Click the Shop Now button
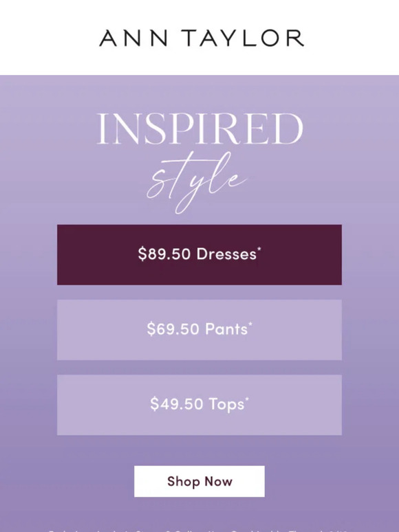Image resolution: width=399 pixels, height=532 pixels. pos(199,481)
